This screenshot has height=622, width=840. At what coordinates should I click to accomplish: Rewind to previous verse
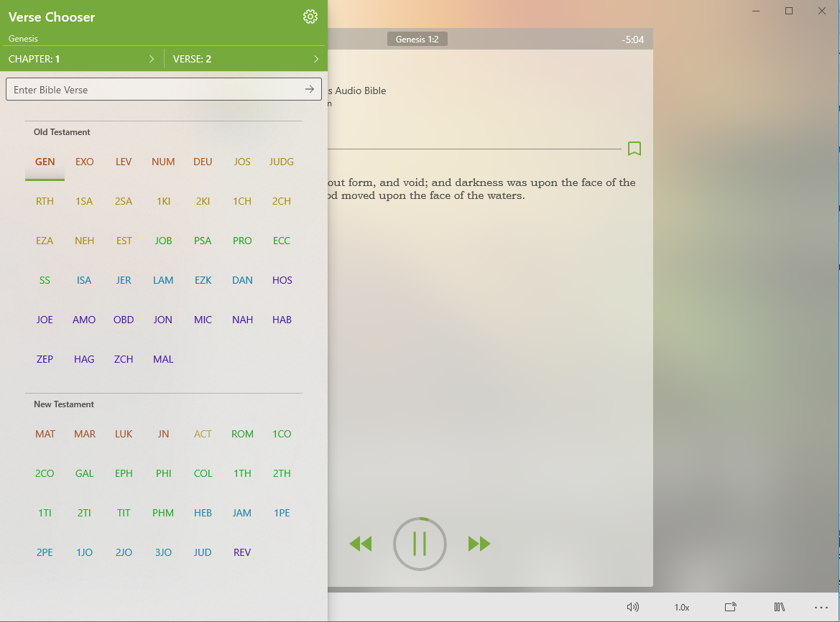(x=360, y=544)
